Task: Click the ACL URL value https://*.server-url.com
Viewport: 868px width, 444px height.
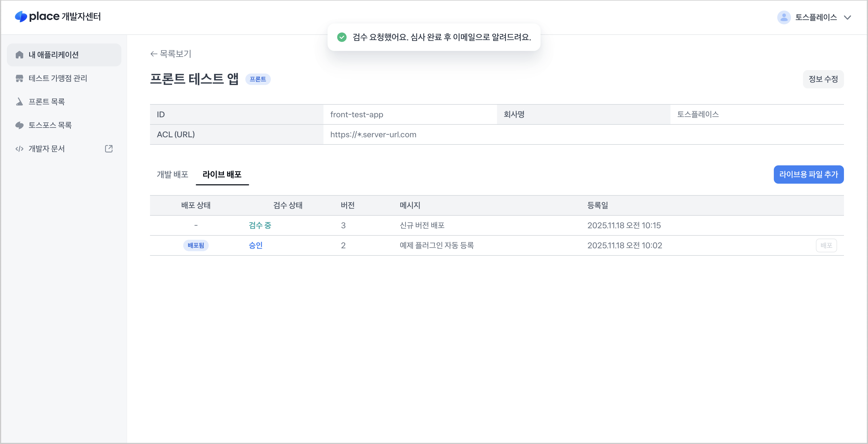Action: coord(373,134)
